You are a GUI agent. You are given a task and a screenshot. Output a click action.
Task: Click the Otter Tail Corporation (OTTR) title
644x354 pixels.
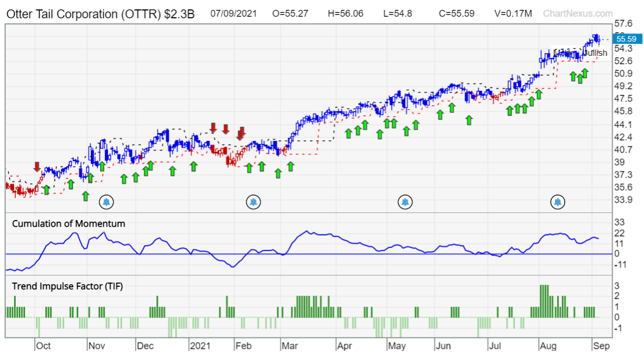tap(100, 14)
